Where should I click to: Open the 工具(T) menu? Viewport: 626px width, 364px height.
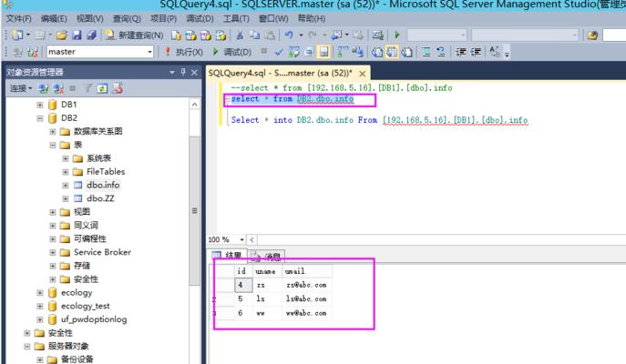coord(236,19)
